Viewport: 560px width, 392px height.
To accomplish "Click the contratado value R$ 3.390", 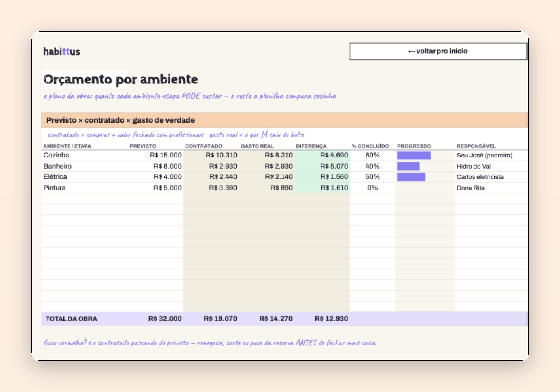I will click(223, 188).
